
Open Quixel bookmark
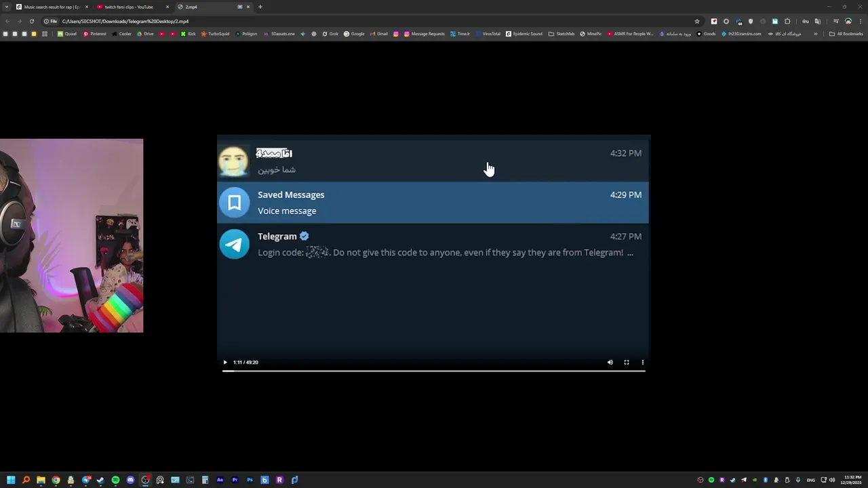pos(67,33)
